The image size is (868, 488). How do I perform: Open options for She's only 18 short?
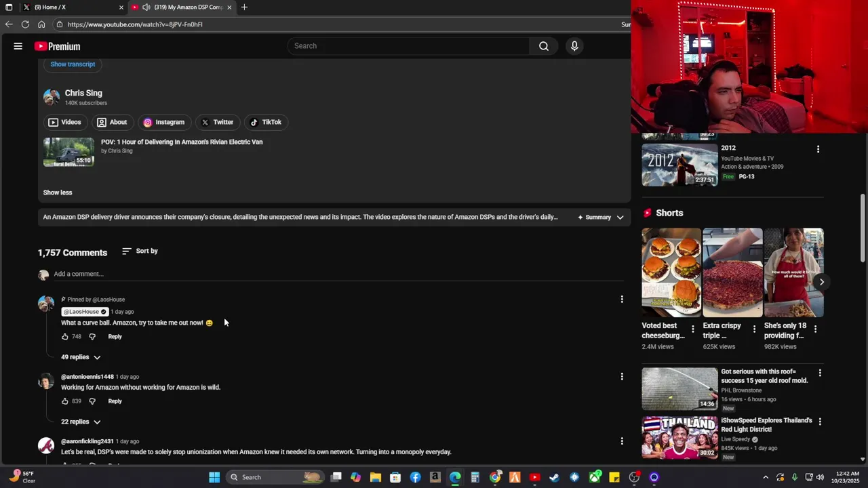[815, 329]
